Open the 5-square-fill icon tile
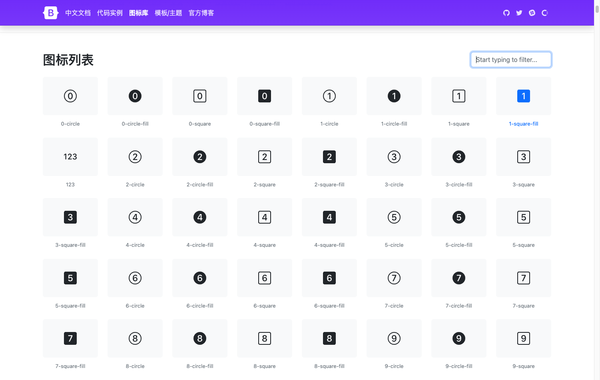The image size is (600, 380). tap(70, 278)
